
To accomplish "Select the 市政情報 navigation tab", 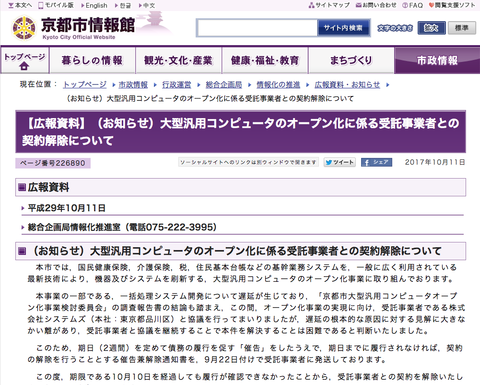I will (x=437, y=61).
